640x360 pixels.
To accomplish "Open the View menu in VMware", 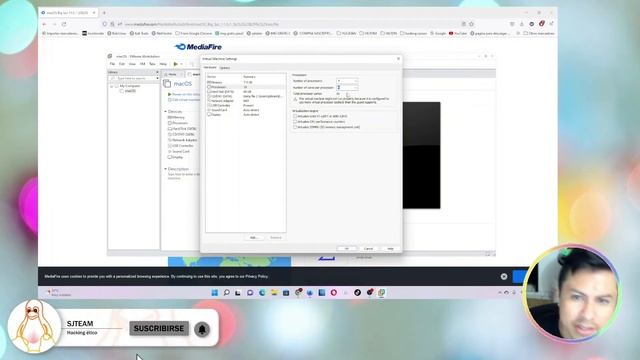I will [x=132, y=64].
